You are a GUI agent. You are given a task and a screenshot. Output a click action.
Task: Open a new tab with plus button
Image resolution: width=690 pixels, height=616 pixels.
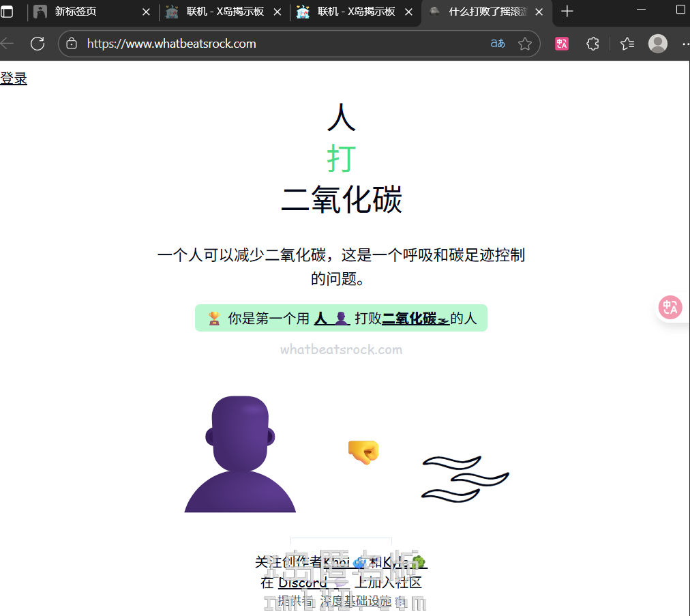click(x=567, y=12)
